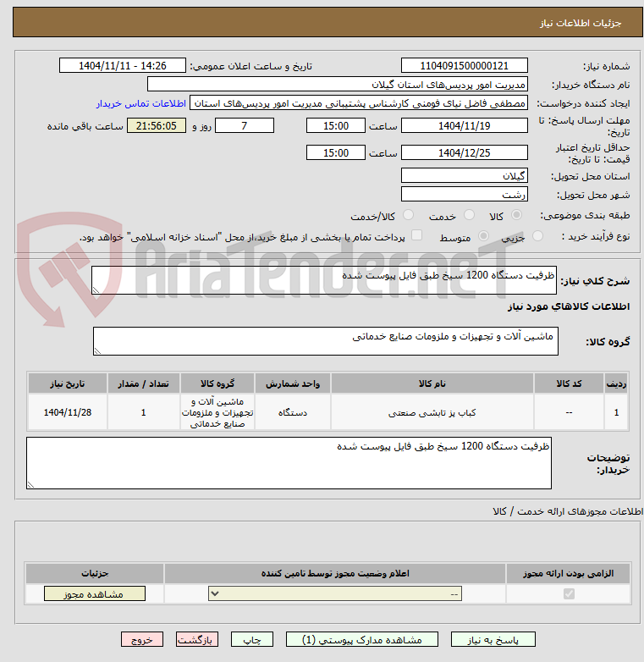Click the اعلام وضعیت مجوز column header

(x=335, y=573)
